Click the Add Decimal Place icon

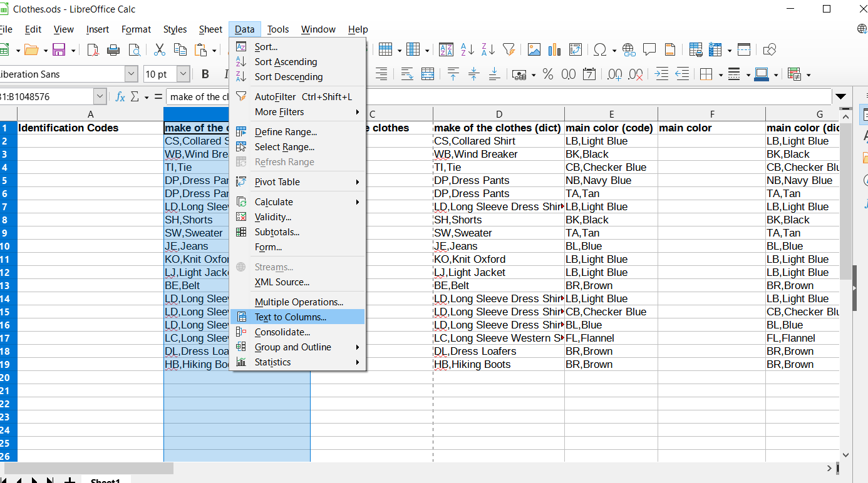(614, 74)
